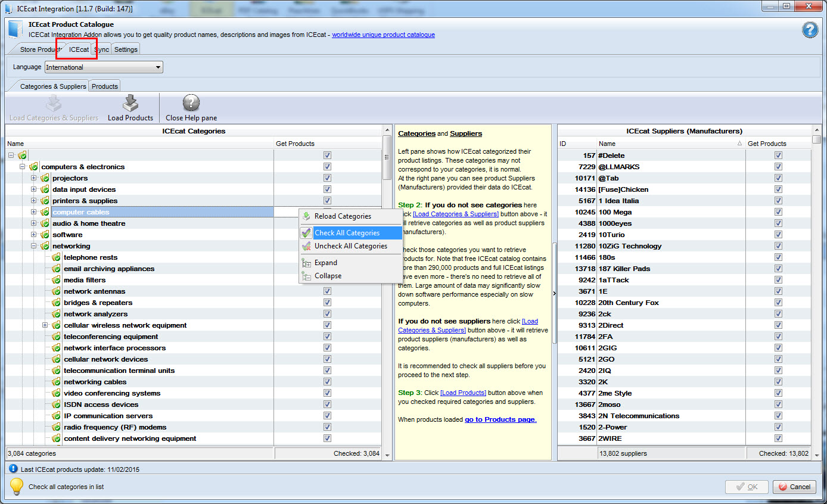Collapse the networking tree node
827x504 pixels.
click(34, 246)
